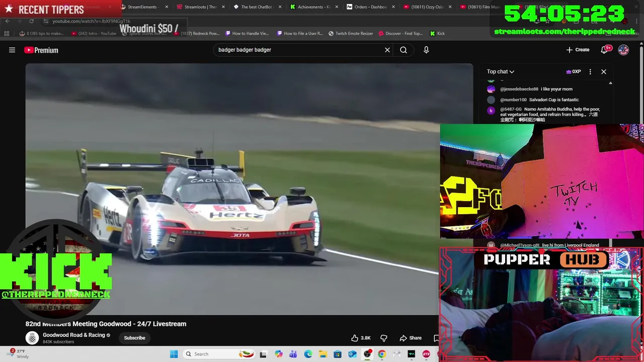644x362 pixels.
Task: Launch Copilot from the taskbar
Action: point(279,354)
